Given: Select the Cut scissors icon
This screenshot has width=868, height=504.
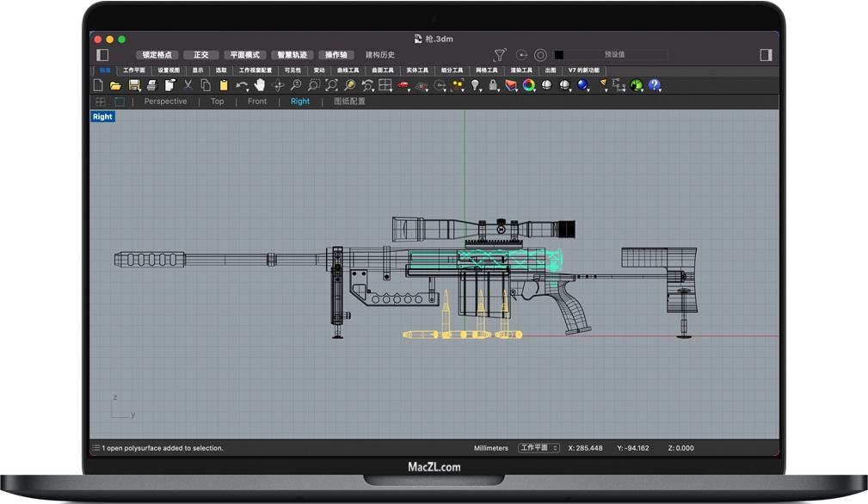Looking at the screenshot, I should click(188, 85).
